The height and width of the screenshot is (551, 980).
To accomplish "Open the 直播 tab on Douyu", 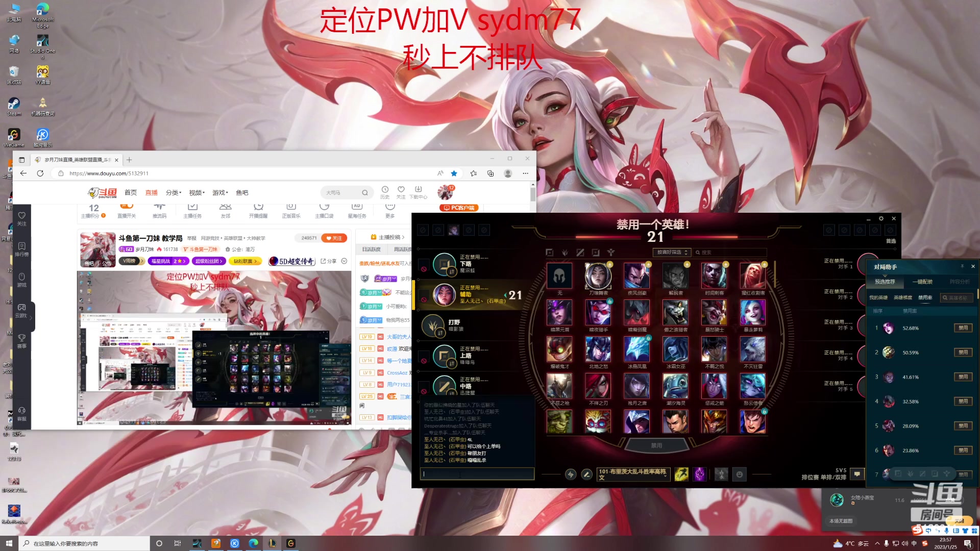I will 151,193.
